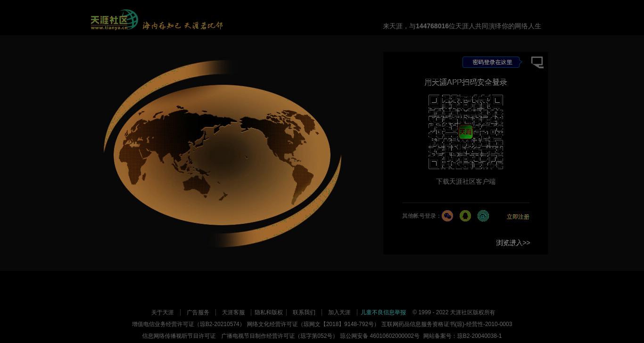
Task: Open 儿童不良信息举报 report link
Action: point(383,312)
